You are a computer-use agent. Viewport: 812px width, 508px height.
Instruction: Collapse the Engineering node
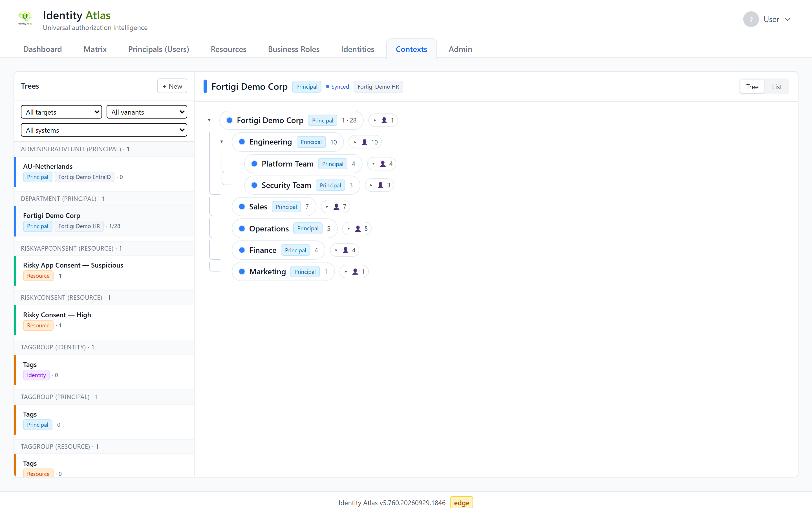pos(221,142)
